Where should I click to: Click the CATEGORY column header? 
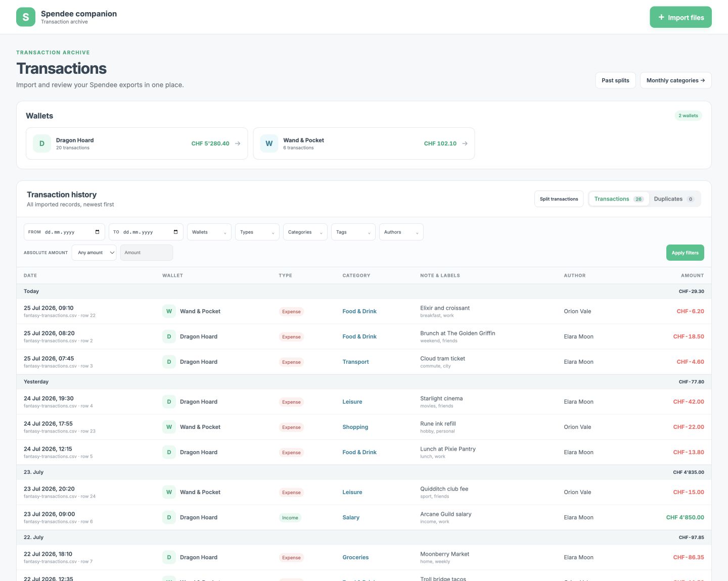(x=356, y=275)
